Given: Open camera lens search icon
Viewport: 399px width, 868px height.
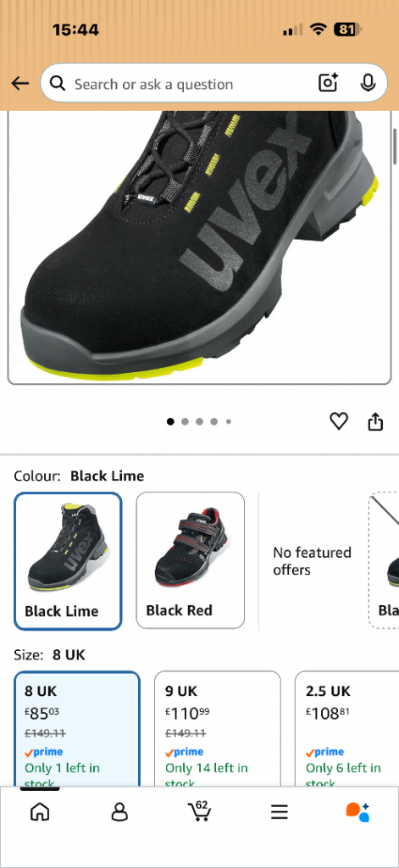Looking at the screenshot, I should pos(328,83).
